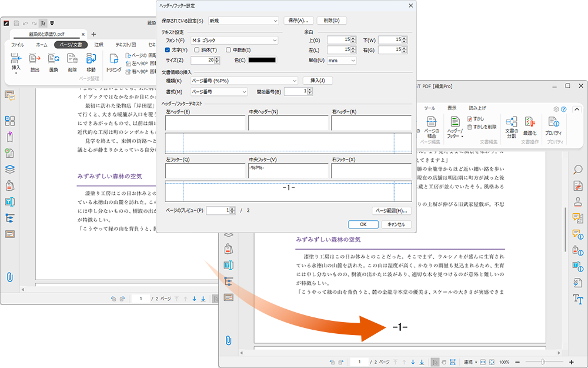The height and width of the screenshot is (368, 588).
Task: Increase top margin (上) stepper
Action: pos(353,38)
